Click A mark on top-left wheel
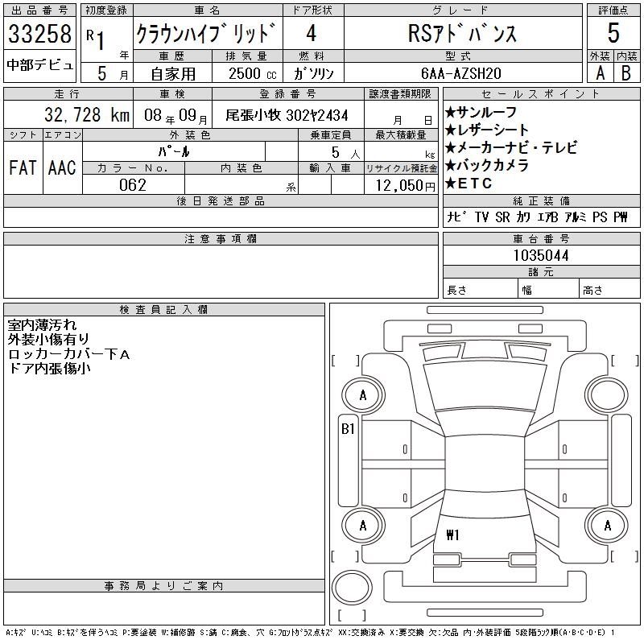 tap(363, 395)
